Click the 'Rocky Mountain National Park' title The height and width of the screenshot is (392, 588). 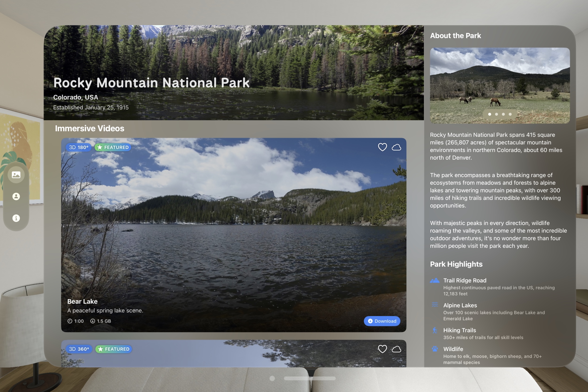click(151, 83)
